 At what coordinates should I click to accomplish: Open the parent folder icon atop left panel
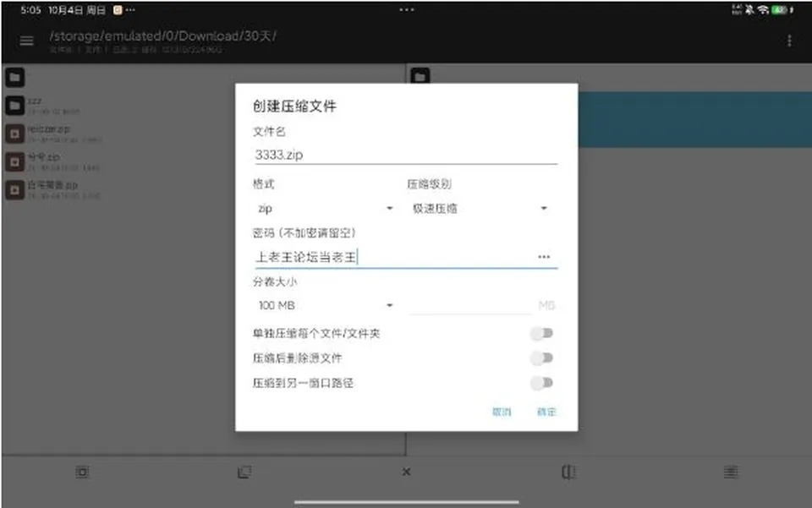[x=15, y=78]
